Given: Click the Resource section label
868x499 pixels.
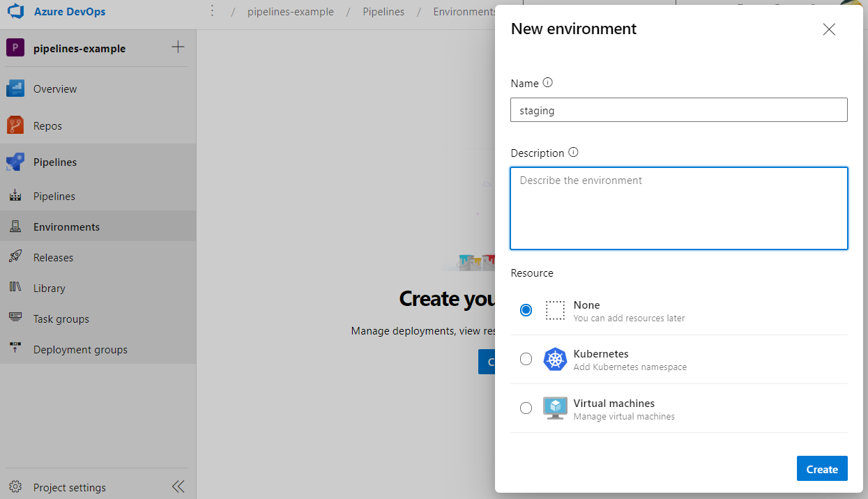Looking at the screenshot, I should 532,273.
